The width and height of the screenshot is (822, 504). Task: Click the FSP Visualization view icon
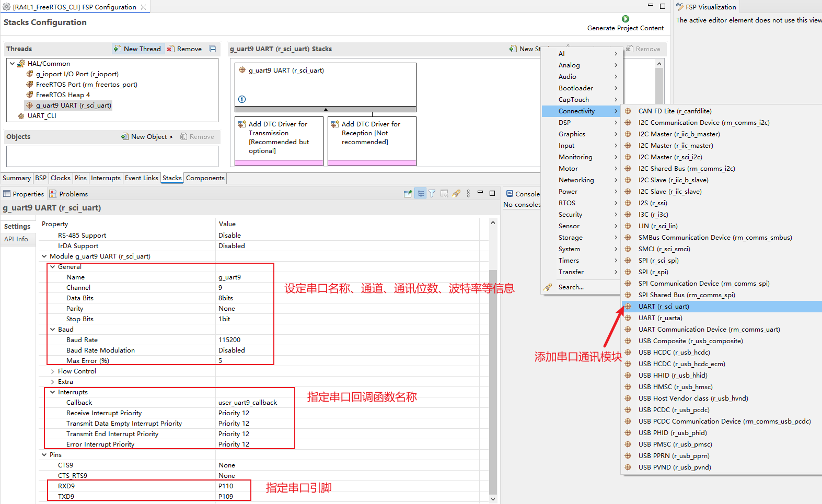[680, 7]
